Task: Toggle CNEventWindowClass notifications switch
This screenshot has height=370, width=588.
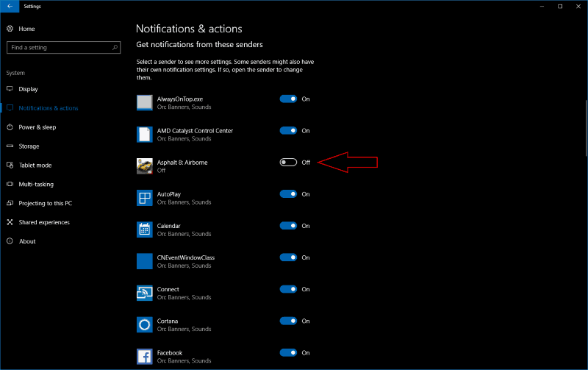Action: (x=288, y=257)
